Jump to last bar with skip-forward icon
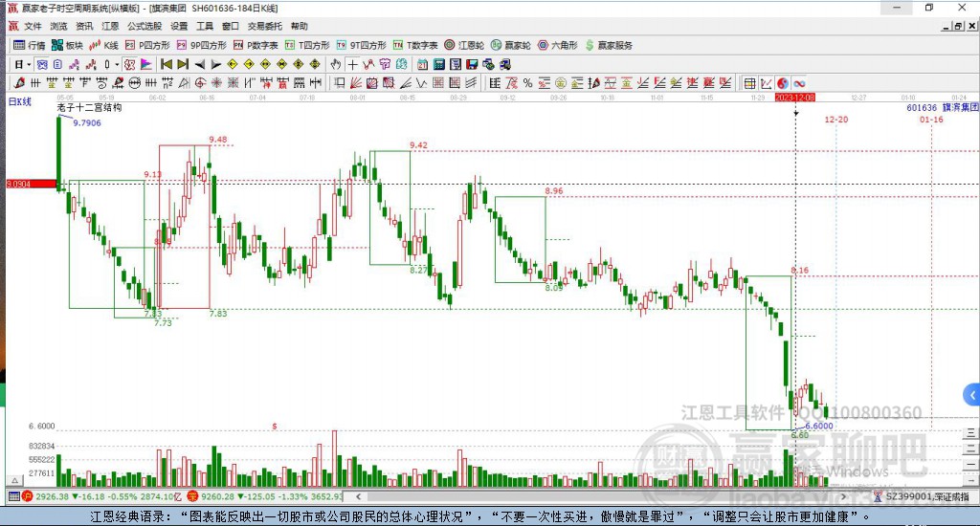The image size is (980, 526). click(x=183, y=64)
